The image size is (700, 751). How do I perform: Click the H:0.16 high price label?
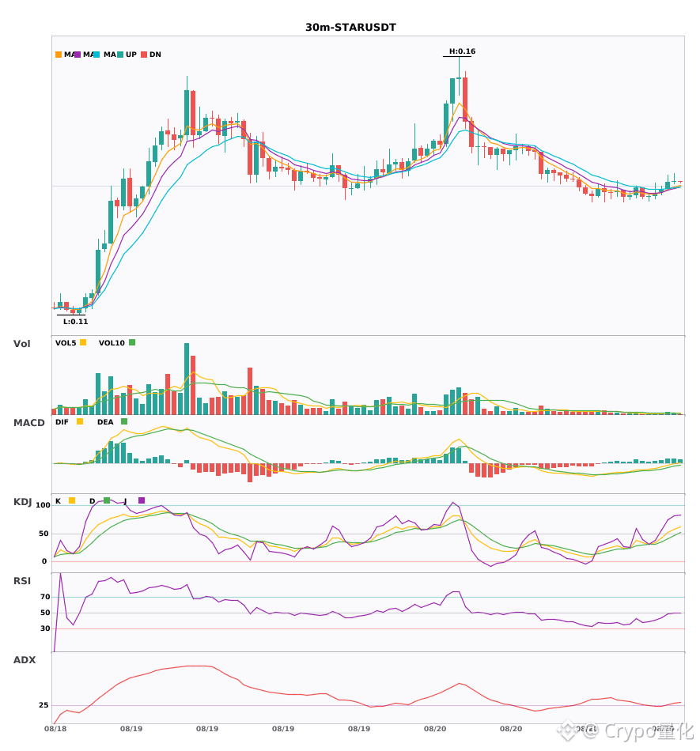coord(462,51)
